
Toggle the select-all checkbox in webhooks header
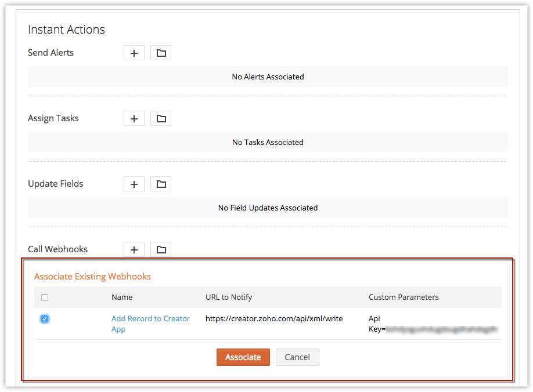[45, 297]
